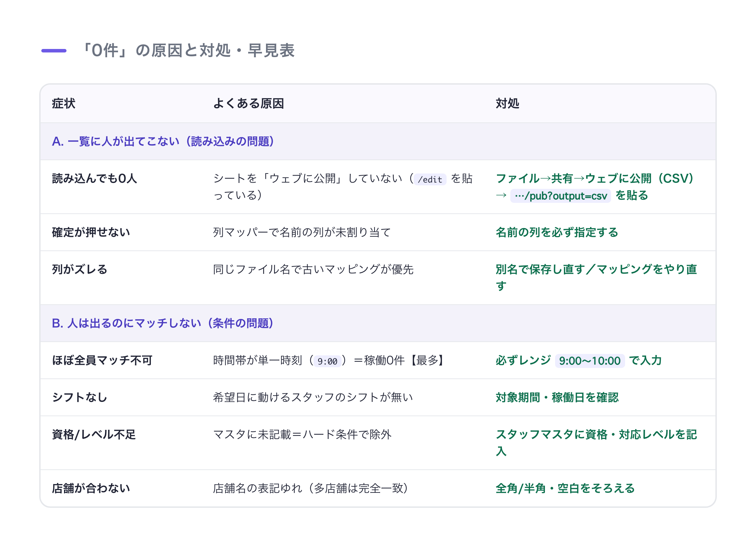Click cause 店舗名の表記ゆれ（多店舗は完全一致）
The width and height of the screenshot is (756, 547).
coord(311,488)
